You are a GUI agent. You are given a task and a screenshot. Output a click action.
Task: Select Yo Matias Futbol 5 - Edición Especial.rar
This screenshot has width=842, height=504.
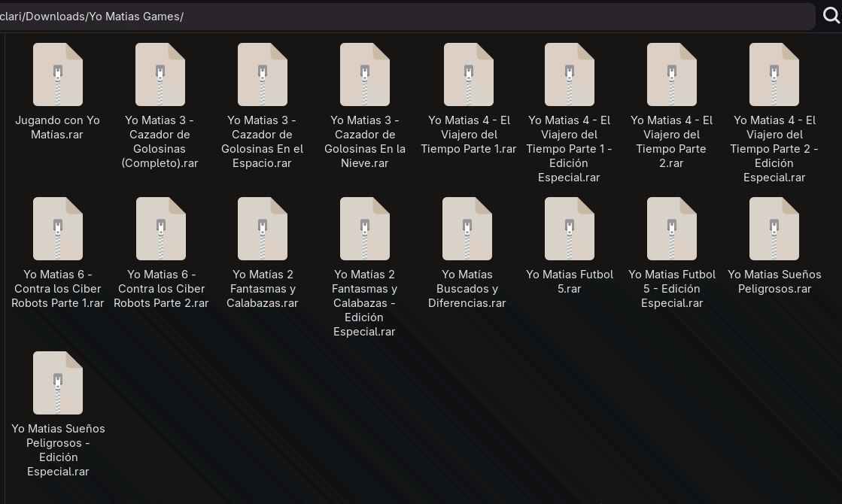pos(672,229)
